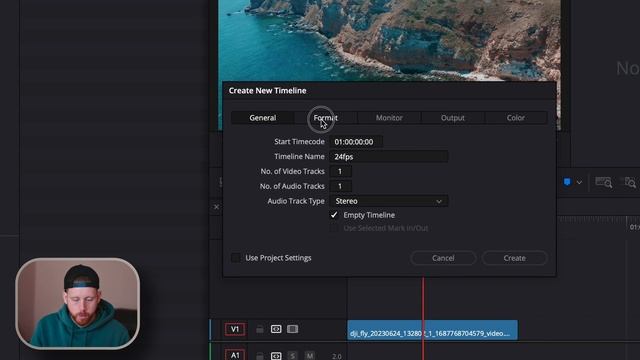Screen dimensions: 640x360
Task: Mute the A1 audio track
Action: (x=310, y=356)
